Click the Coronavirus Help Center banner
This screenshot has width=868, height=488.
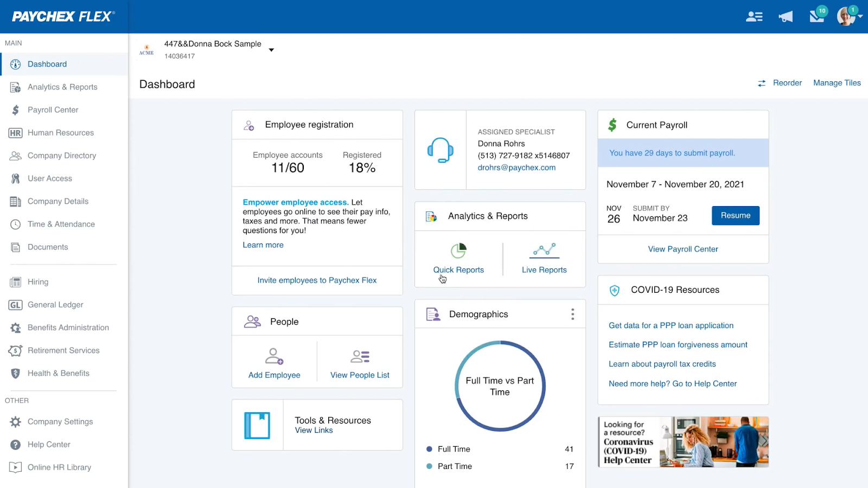click(x=682, y=442)
